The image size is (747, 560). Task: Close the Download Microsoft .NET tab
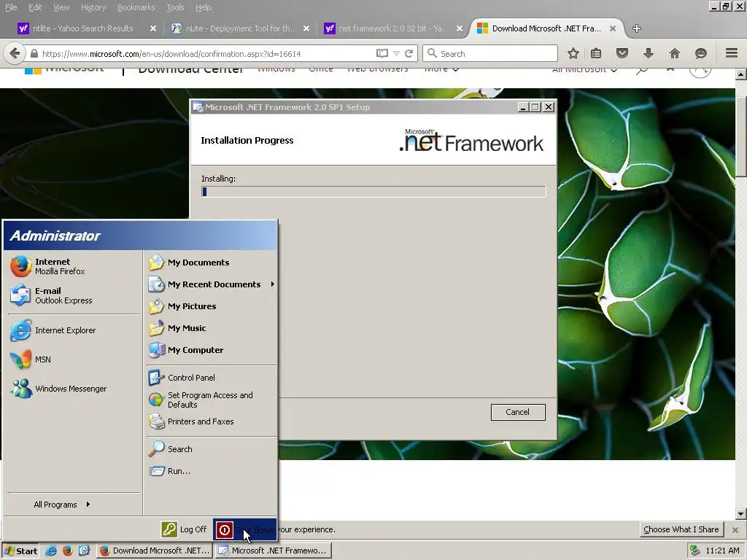(613, 28)
